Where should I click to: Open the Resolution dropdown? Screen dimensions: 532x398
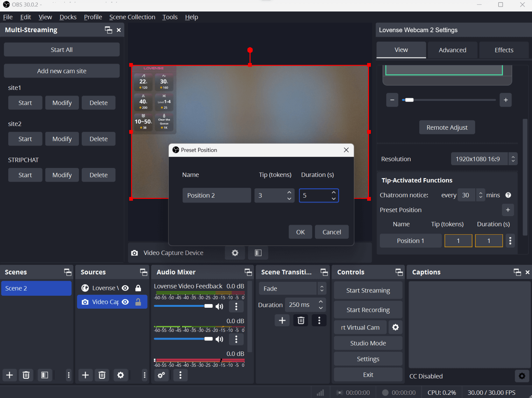pos(484,159)
